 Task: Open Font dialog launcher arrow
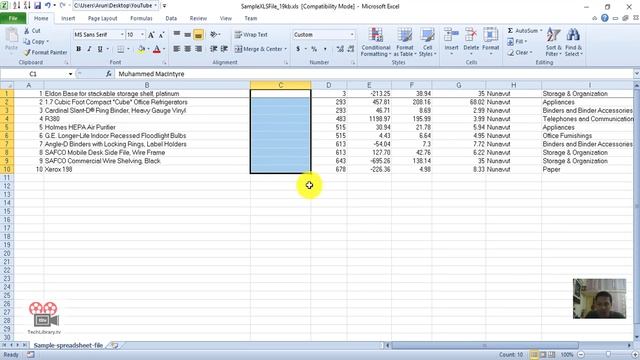click(164, 63)
